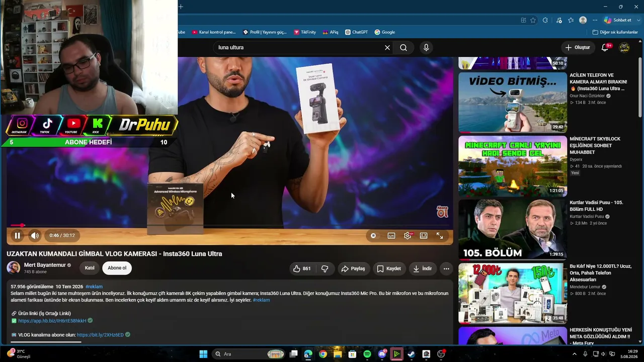Show hidden system tray icons
The width and height of the screenshot is (644, 362).
575,354
